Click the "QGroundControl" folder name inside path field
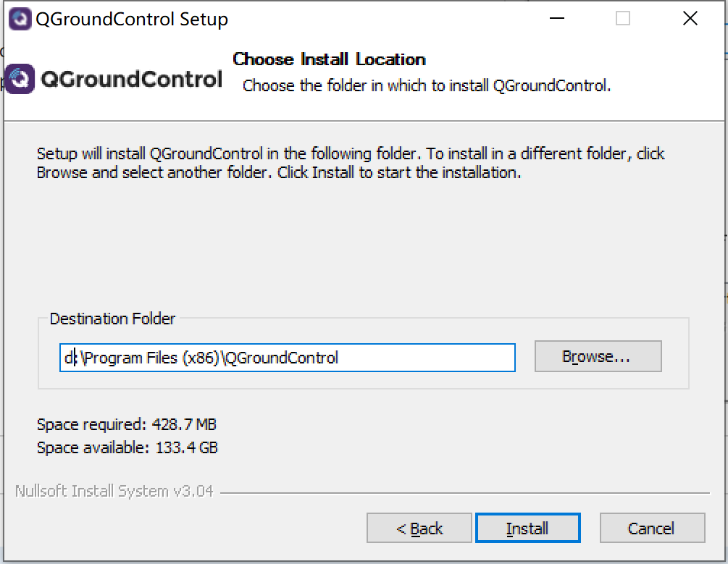The width and height of the screenshot is (728, 564). tap(281, 358)
